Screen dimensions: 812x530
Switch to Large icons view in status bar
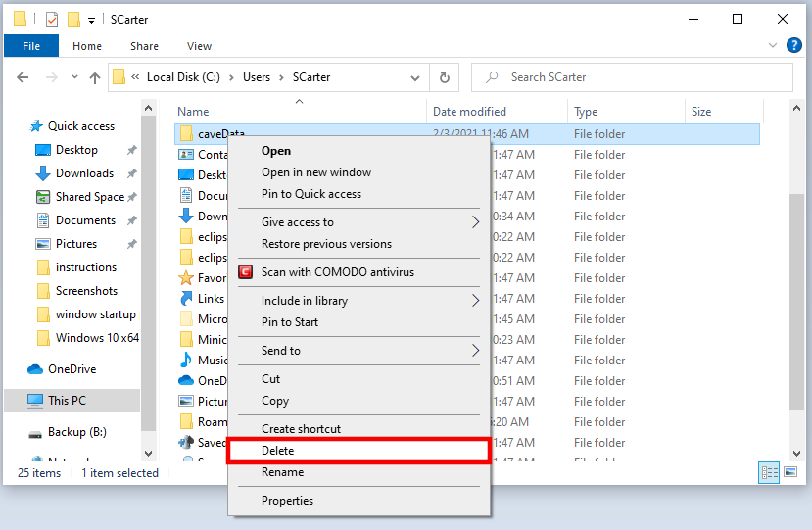click(790, 472)
